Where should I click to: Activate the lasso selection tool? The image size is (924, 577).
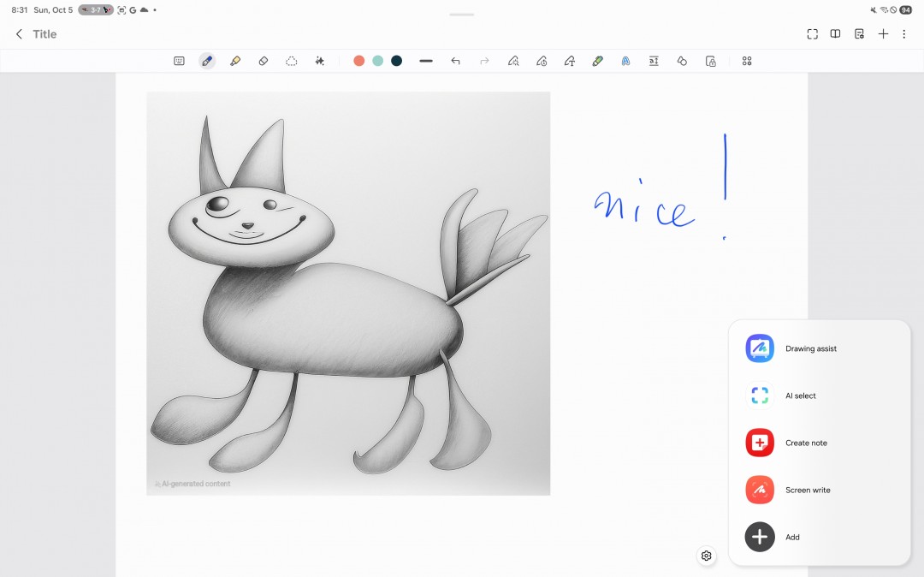292,61
